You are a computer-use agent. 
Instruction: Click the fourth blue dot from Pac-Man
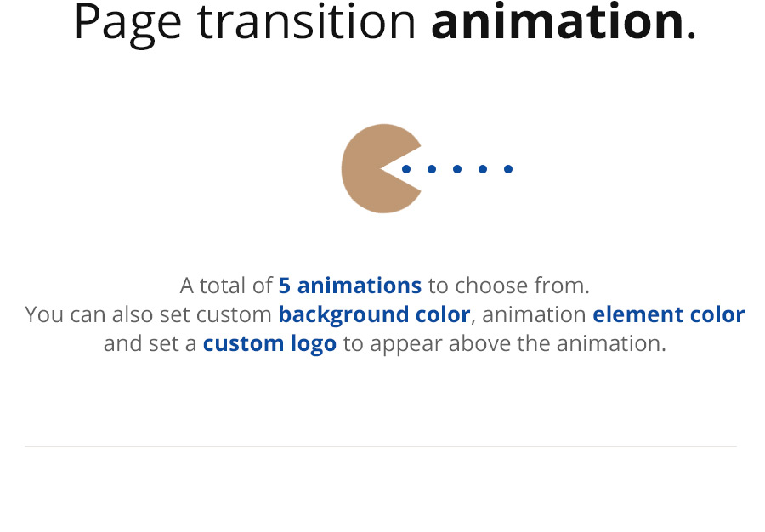[x=483, y=169]
